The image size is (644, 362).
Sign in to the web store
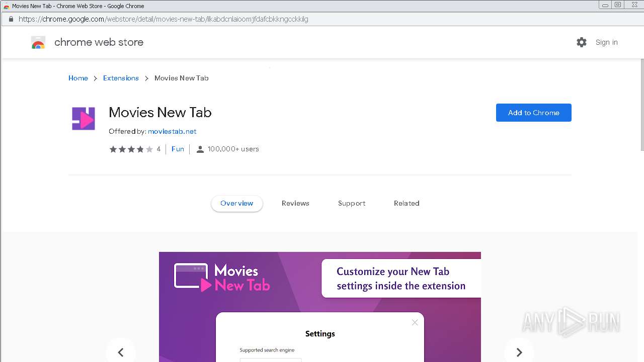(x=607, y=42)
